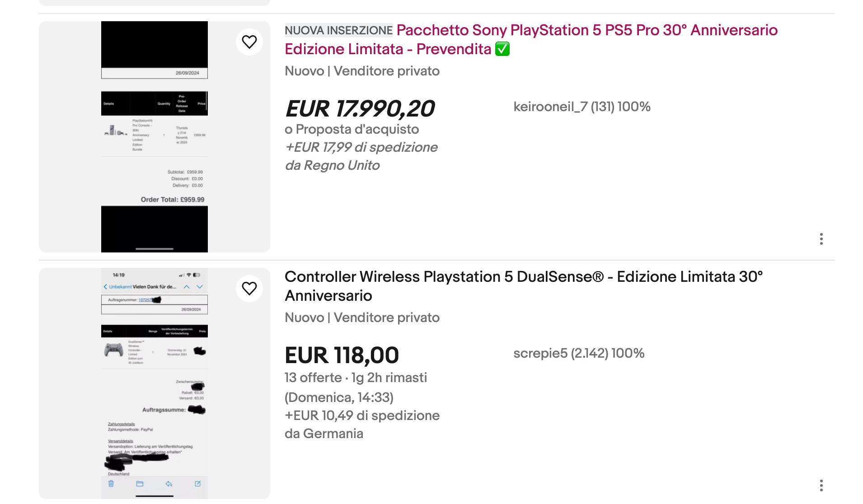Click the Proposta d'acquisto text
The width and height of the screenshot is (863, 504).
(x=357, y=129)
